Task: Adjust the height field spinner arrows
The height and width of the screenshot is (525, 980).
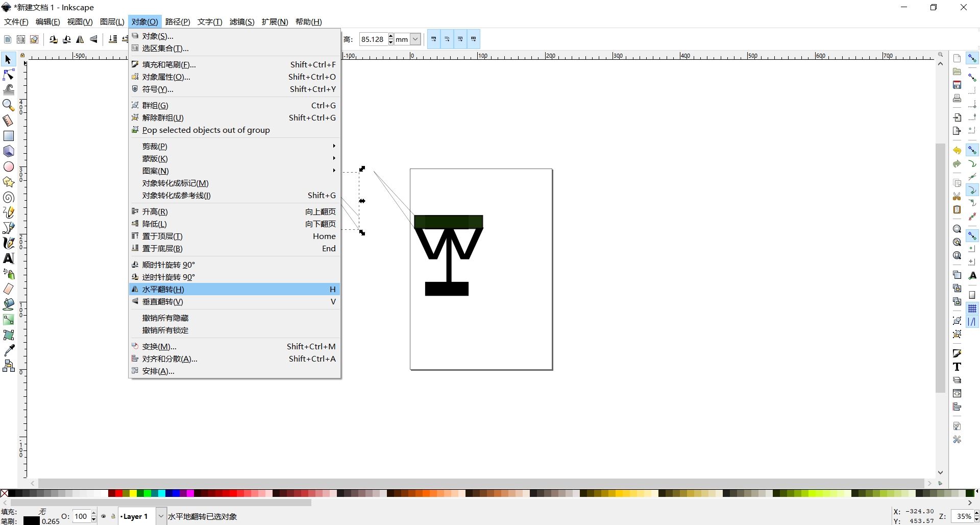Action: click(391, 39)
